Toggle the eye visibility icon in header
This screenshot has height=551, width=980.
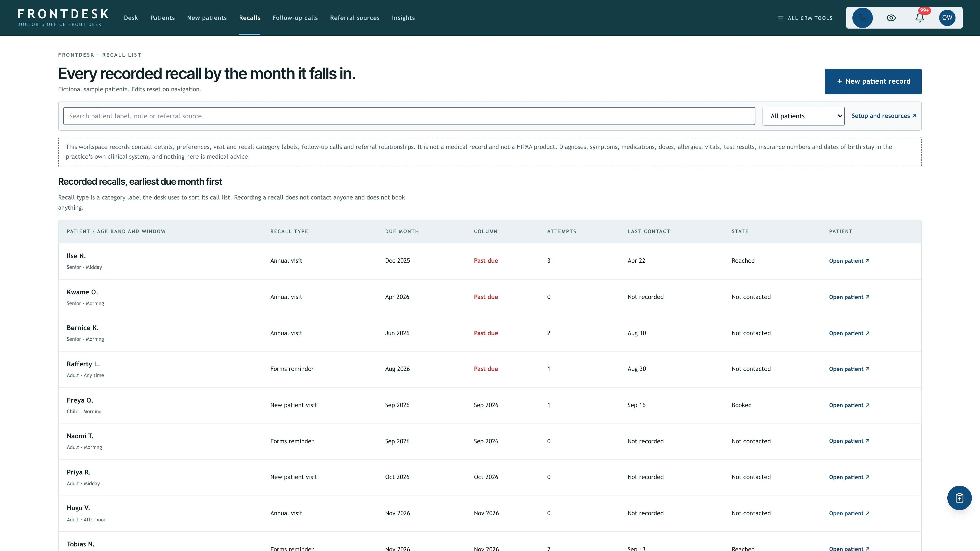[x=891, y=18]
